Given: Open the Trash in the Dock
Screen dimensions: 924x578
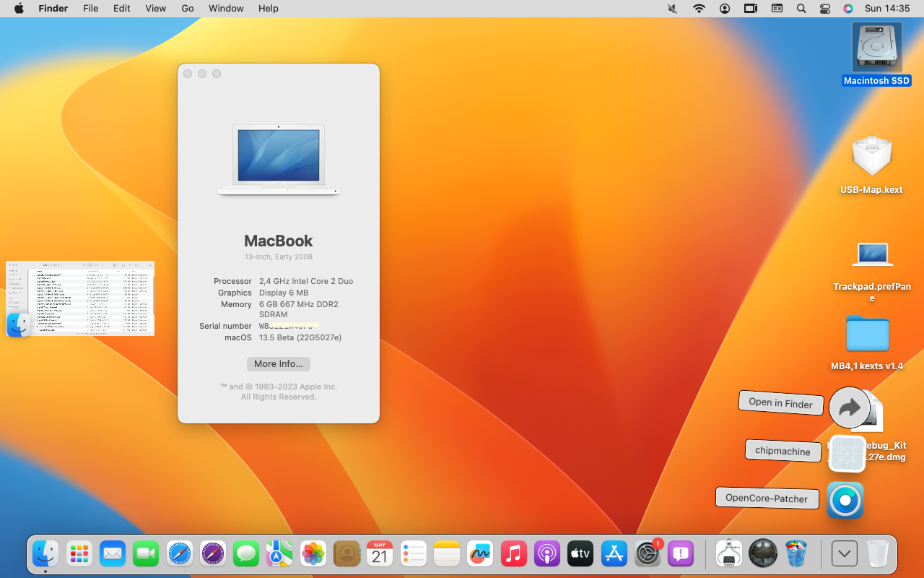Looking at the screenshot, I should click(878, 554).
